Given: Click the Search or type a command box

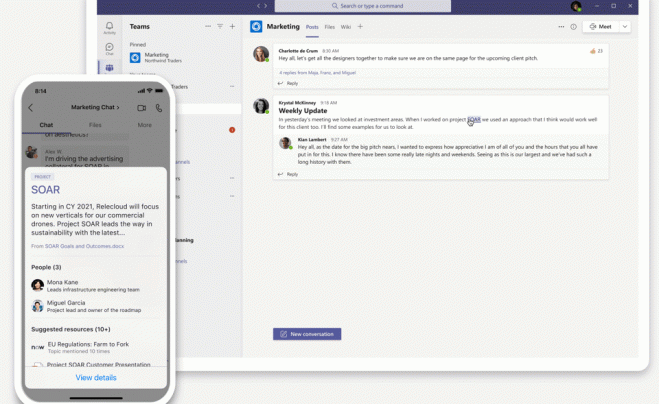Looking at the screenshot, I should tap(363, 6).
